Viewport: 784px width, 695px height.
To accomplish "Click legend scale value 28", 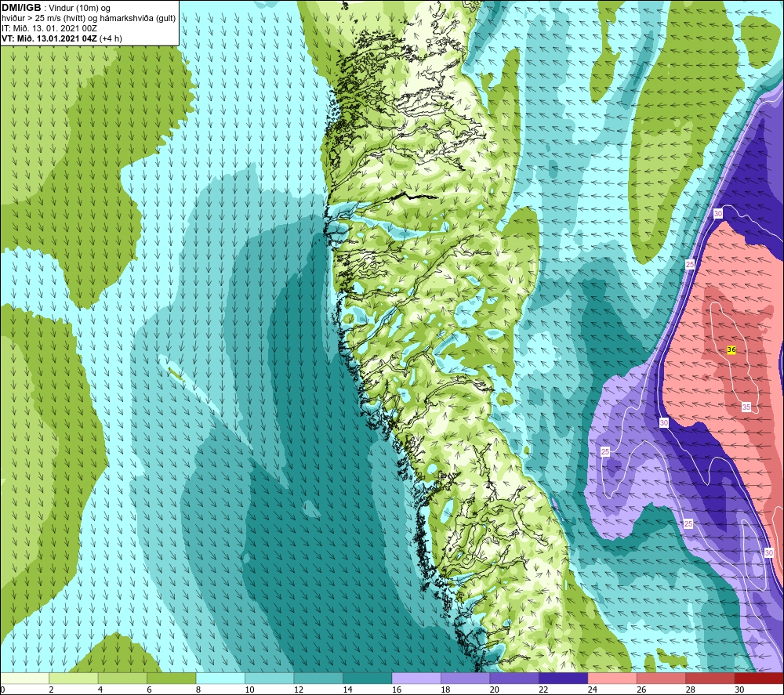I will pos(691,690).
